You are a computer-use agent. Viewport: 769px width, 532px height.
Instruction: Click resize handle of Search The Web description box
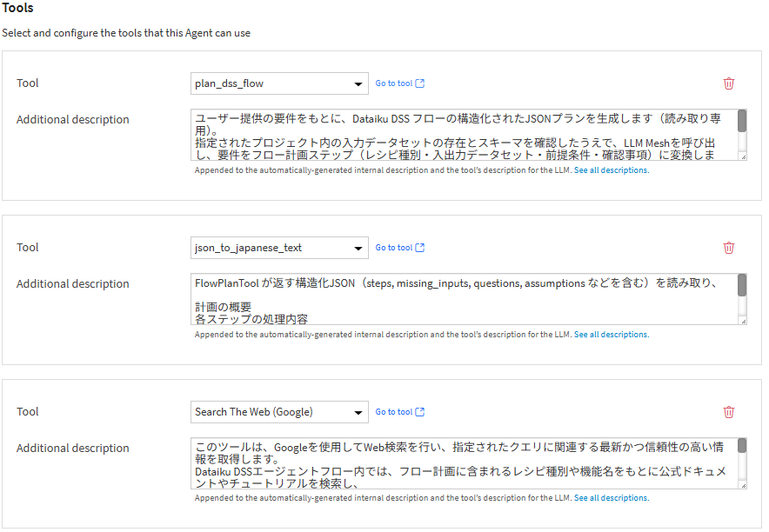(743, 485)
